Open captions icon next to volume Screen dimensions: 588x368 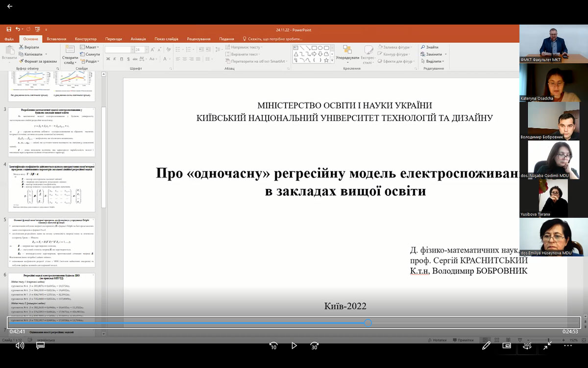click(x=40, y=345)
